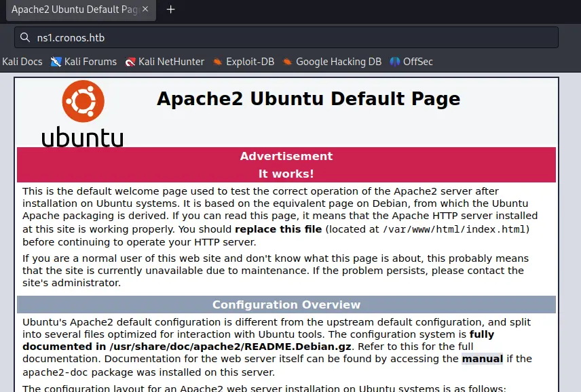Viewport: 581px width, 392px height.
Task: Click the Kali NetHunter bookmark icon
Action: (130, 62)
